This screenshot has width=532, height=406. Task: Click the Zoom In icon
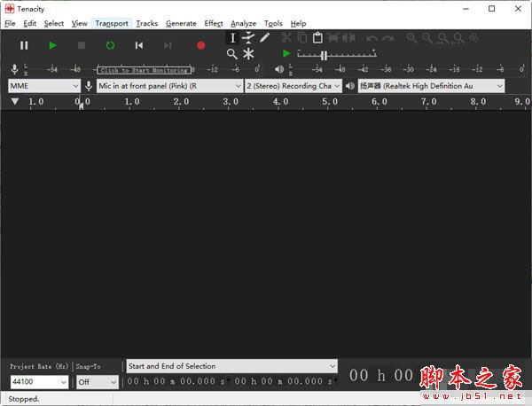click(x=411, y=38)
